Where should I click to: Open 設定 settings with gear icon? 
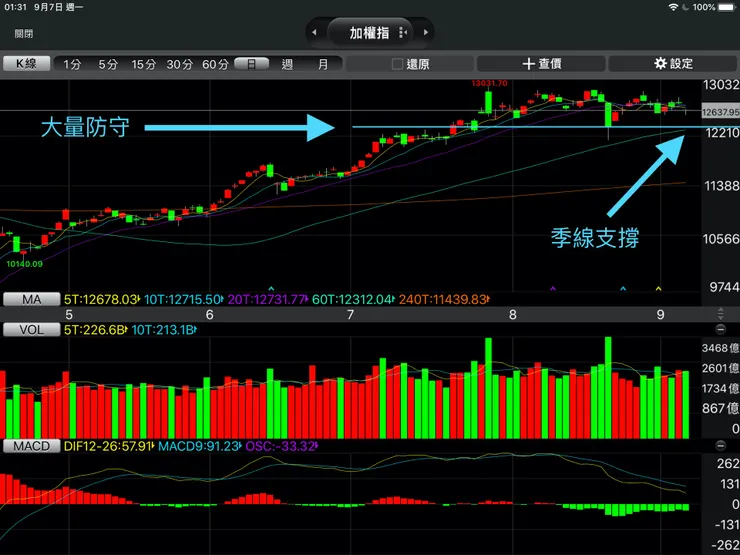(x=673, y=64)
